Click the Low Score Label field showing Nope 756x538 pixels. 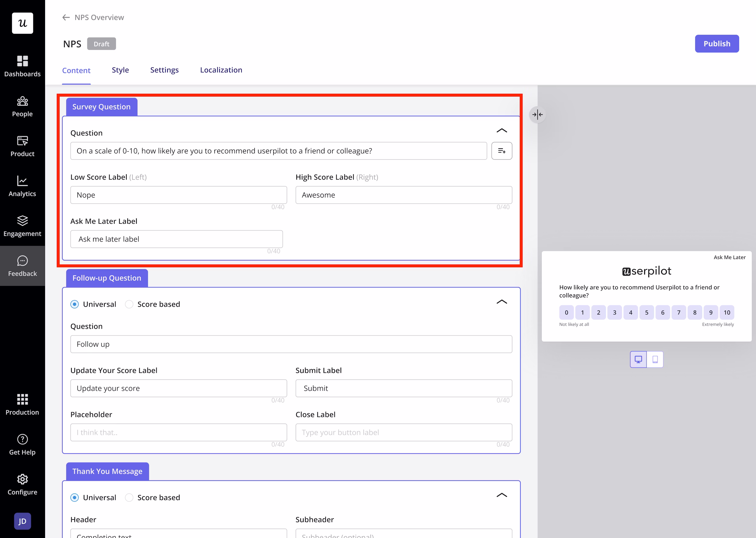[x=178, y=195]
